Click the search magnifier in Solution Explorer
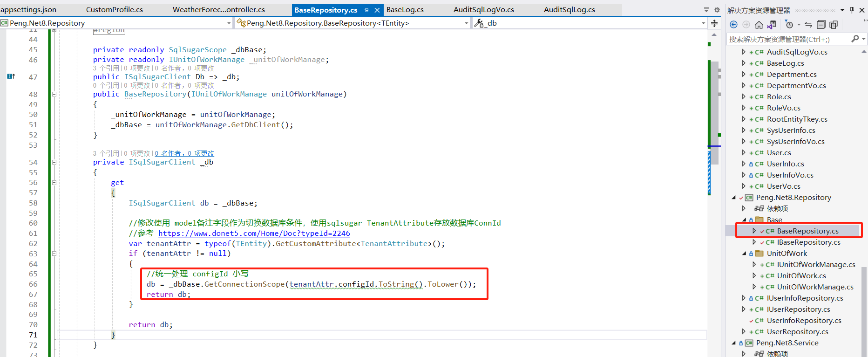 click(x=855, y=39)
